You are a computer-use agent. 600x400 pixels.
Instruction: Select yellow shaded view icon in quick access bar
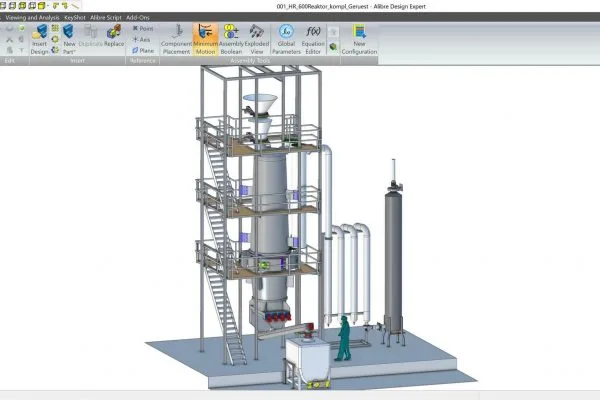42,5
